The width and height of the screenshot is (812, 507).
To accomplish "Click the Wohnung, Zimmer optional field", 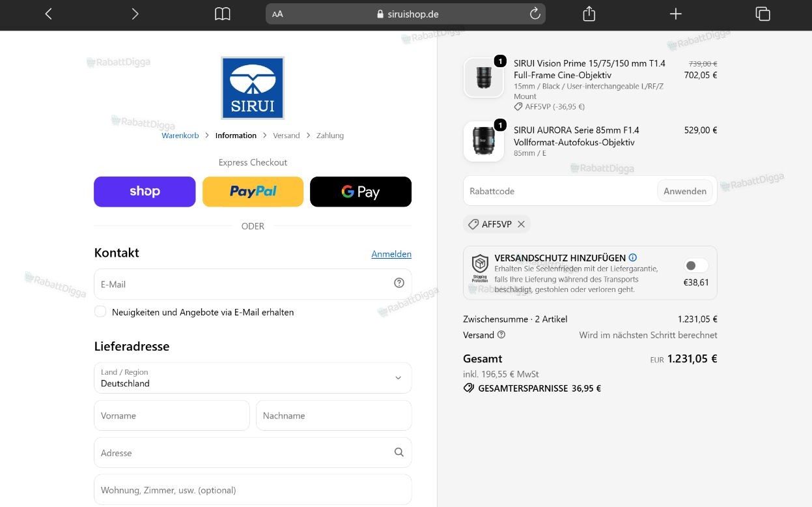I will tap(253, 489).
